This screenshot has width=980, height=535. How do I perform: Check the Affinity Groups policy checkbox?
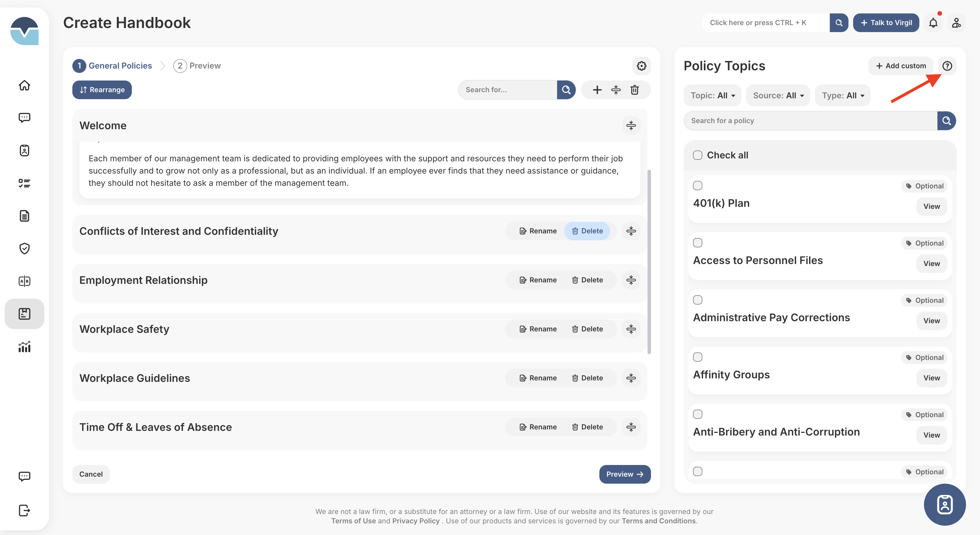click(697, 357)
